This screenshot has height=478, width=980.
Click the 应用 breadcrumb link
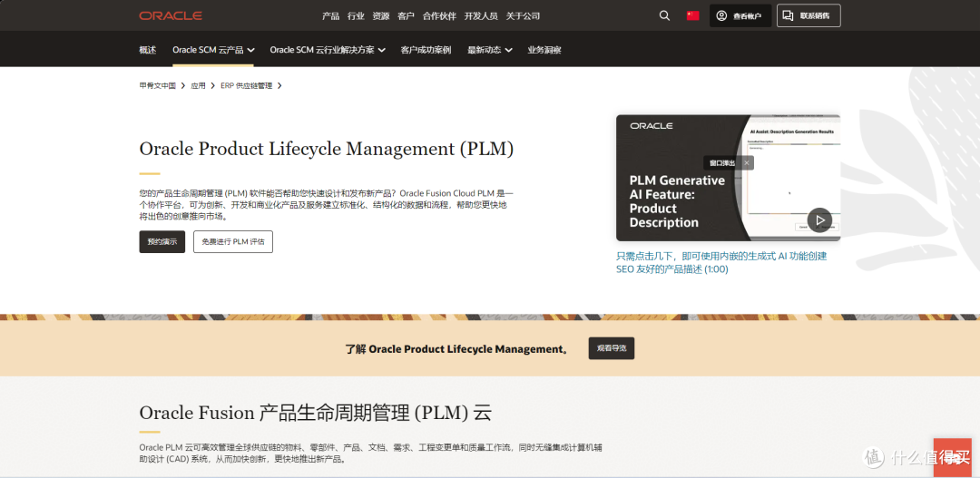198,85
